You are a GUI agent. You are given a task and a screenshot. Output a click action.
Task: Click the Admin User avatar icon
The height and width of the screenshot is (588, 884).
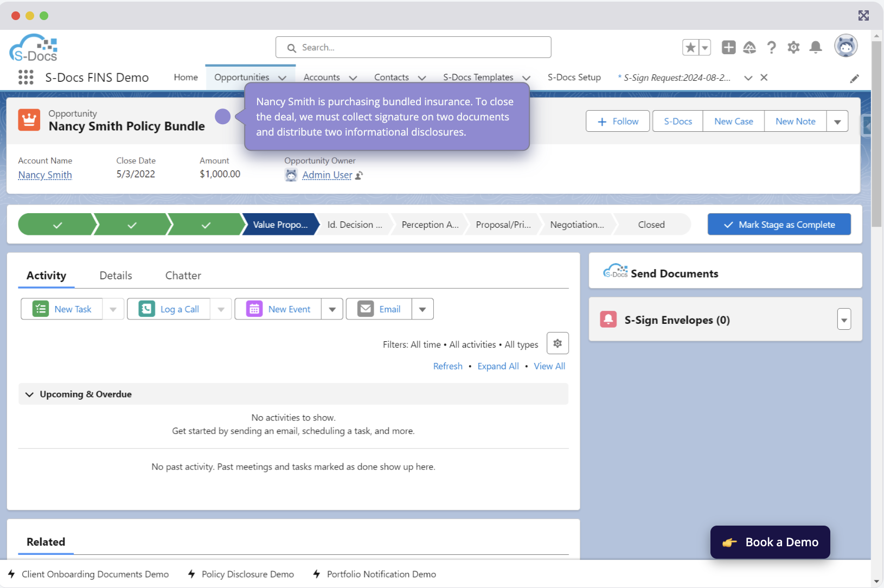tap(291, 175)
